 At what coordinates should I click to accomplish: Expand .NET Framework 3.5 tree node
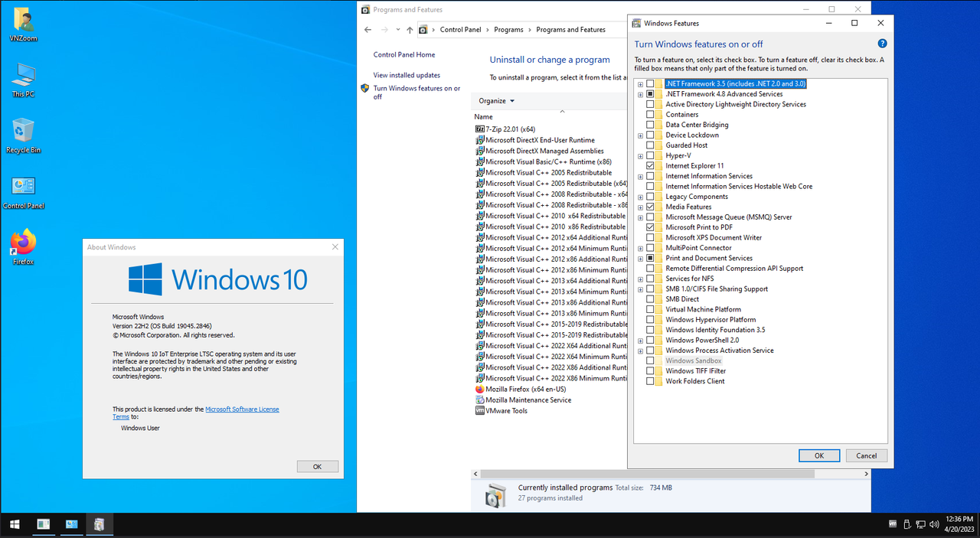[640, 84]
